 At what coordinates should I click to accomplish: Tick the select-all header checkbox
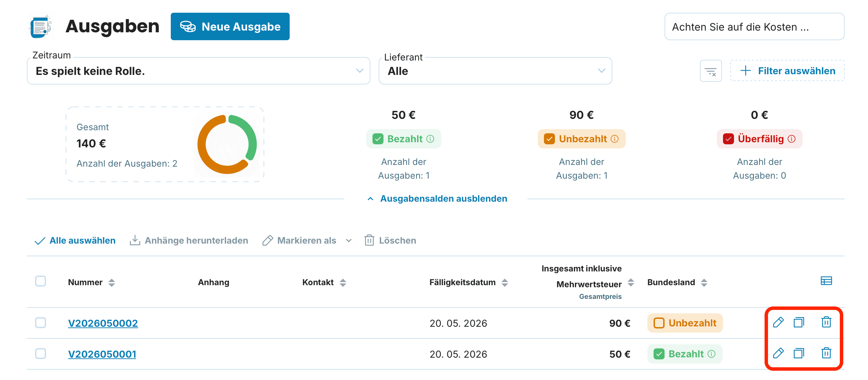coord(41,281)
